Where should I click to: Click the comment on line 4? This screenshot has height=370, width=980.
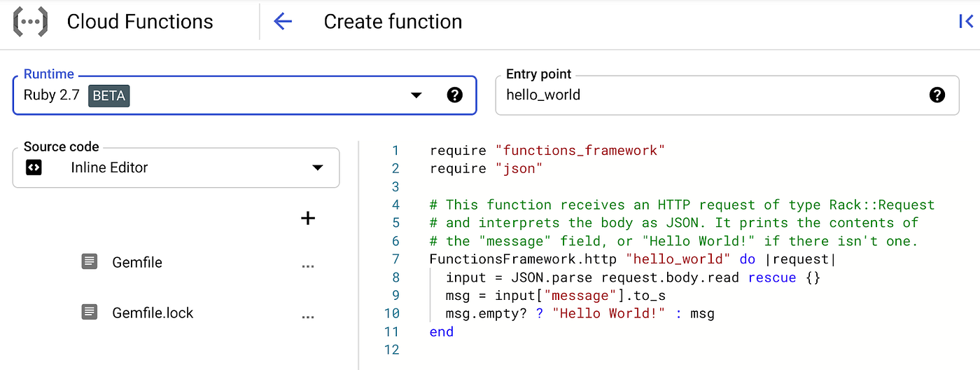click(x=682, y=205)
